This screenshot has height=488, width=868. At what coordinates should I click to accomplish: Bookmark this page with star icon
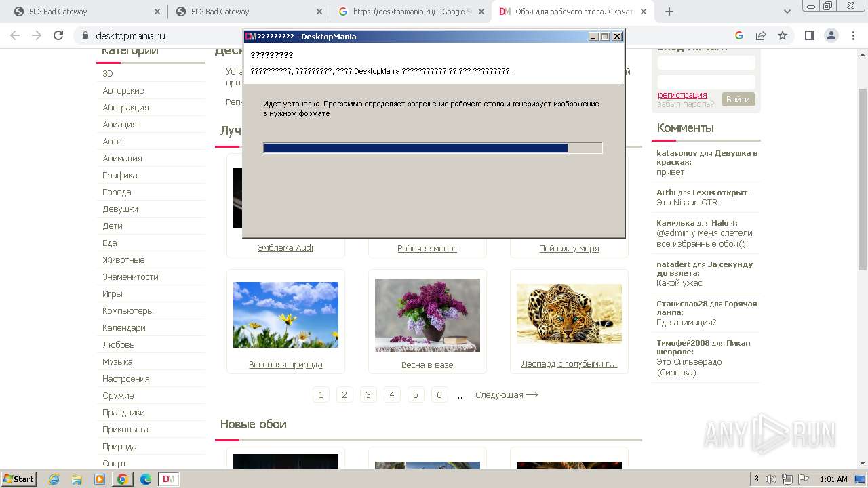pyautogui.click(x=783, y=35)
